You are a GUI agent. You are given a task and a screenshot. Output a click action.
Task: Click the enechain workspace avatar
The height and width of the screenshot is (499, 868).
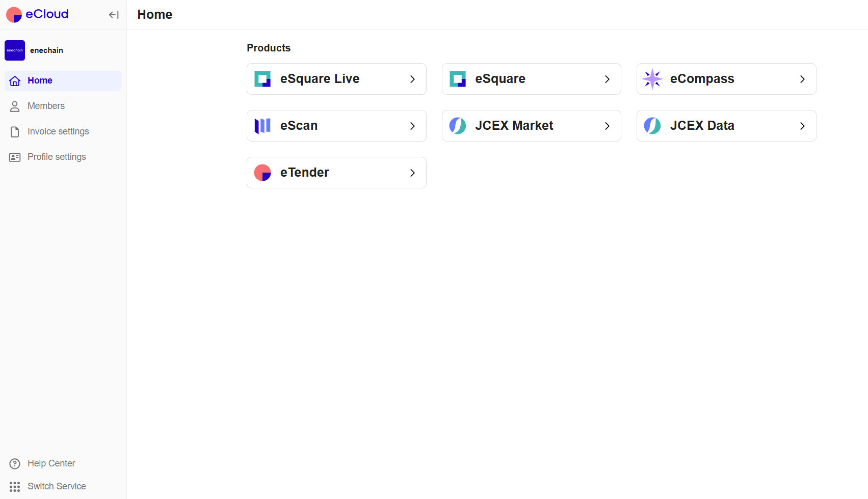[x=15, y=50]
